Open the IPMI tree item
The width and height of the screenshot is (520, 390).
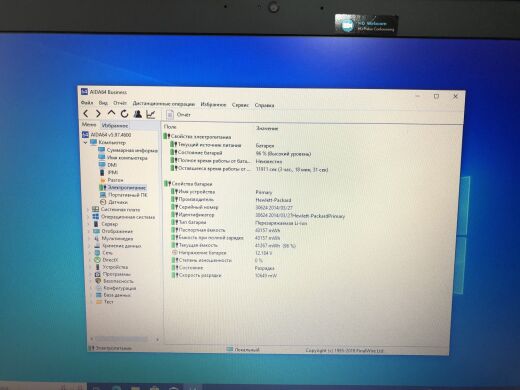coord(109,172)
